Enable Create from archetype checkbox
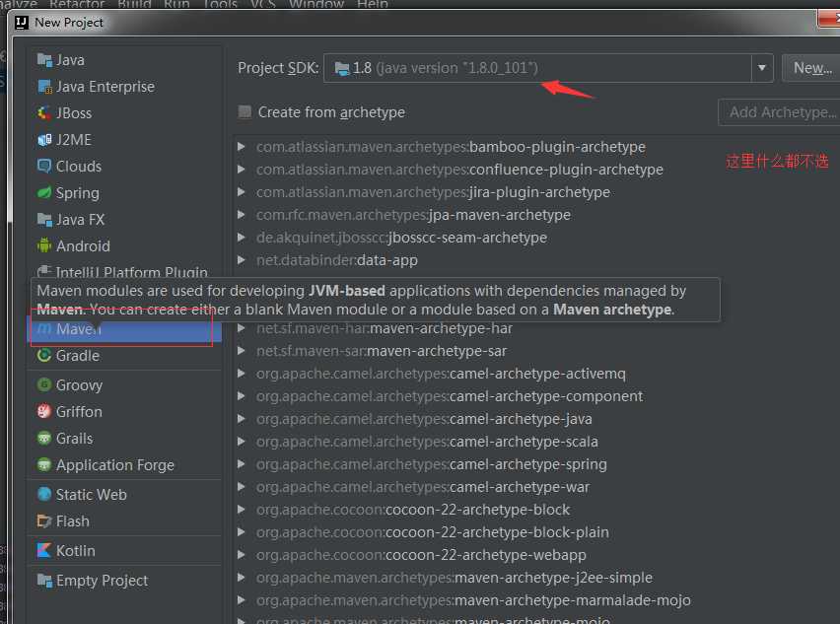 coord(245,112)
